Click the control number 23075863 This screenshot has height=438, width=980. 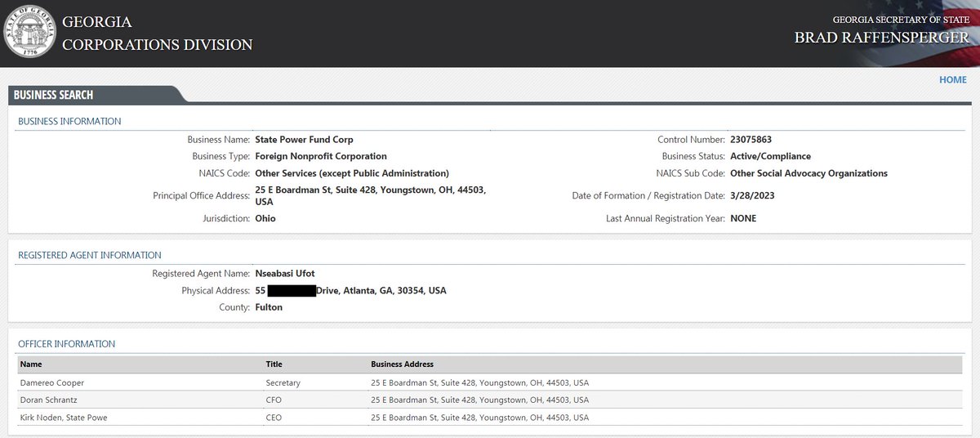751,140
